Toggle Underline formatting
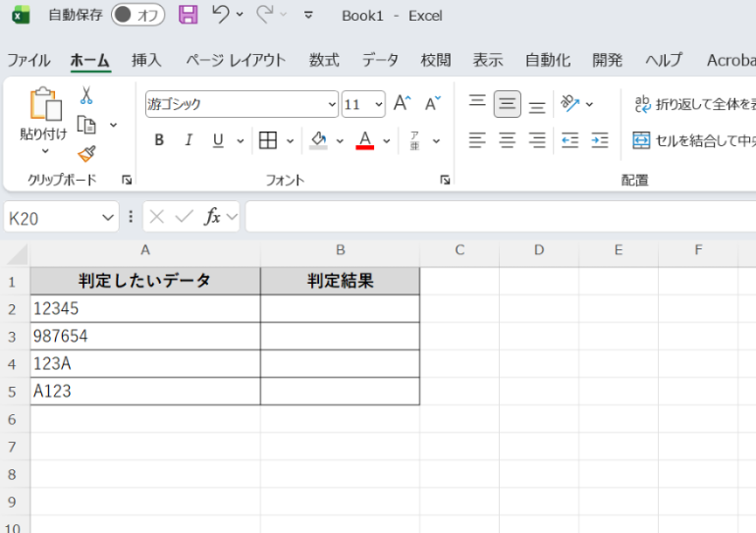 click(x=218, y=140)
